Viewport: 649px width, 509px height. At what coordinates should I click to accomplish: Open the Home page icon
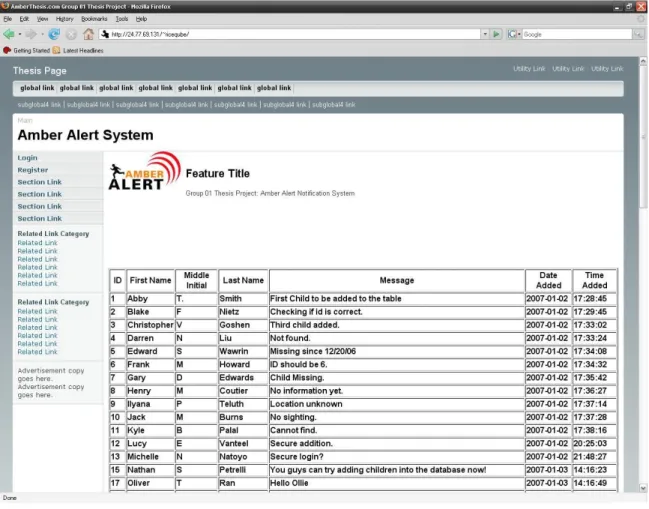88,34
